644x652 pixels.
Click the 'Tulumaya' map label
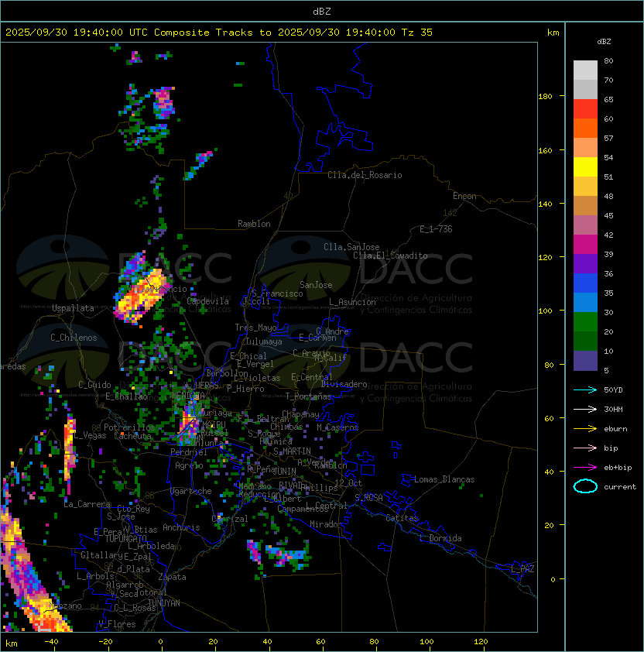point(264,341)
